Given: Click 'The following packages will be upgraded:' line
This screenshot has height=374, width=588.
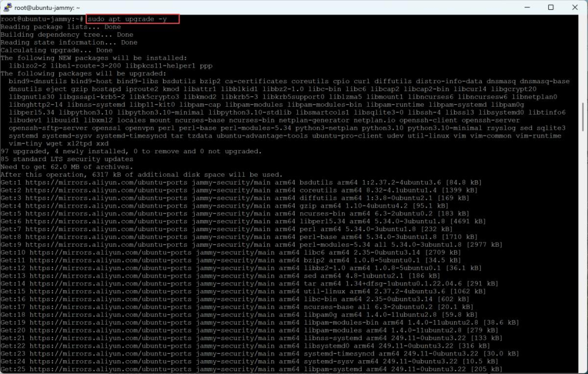Looking at the screenshot, I should (83, 73).
